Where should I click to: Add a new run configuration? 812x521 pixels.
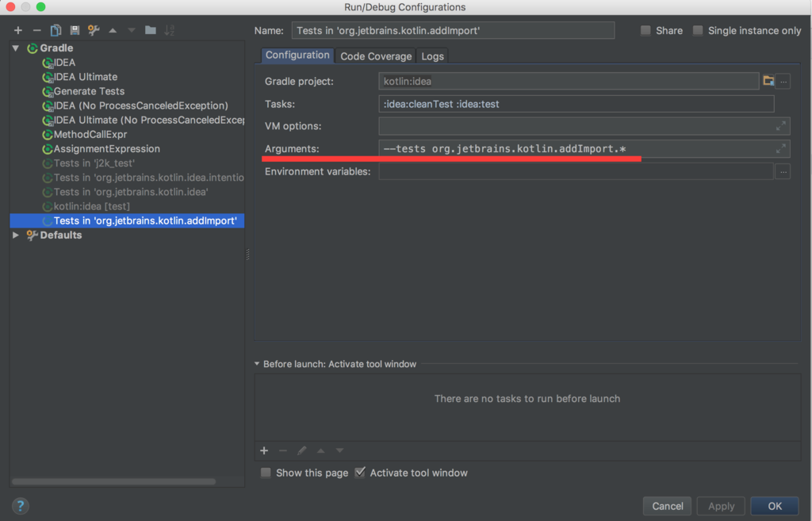(x=17, y=30)
